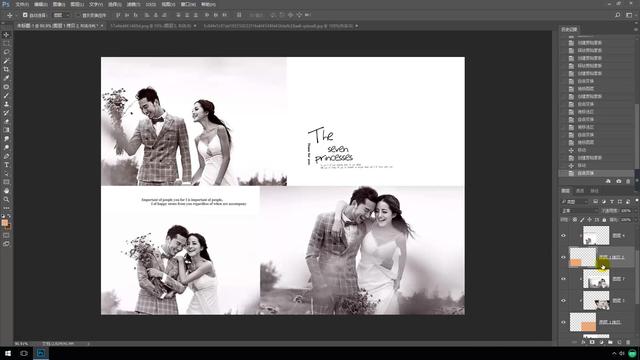
Task: Select the Crop tool
Action: click(6, 69)
